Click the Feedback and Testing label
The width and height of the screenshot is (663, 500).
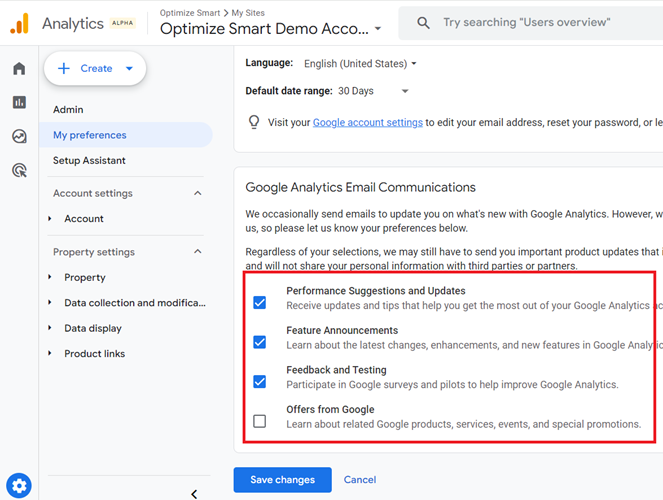pyautogui.click(x=336, y=370)
